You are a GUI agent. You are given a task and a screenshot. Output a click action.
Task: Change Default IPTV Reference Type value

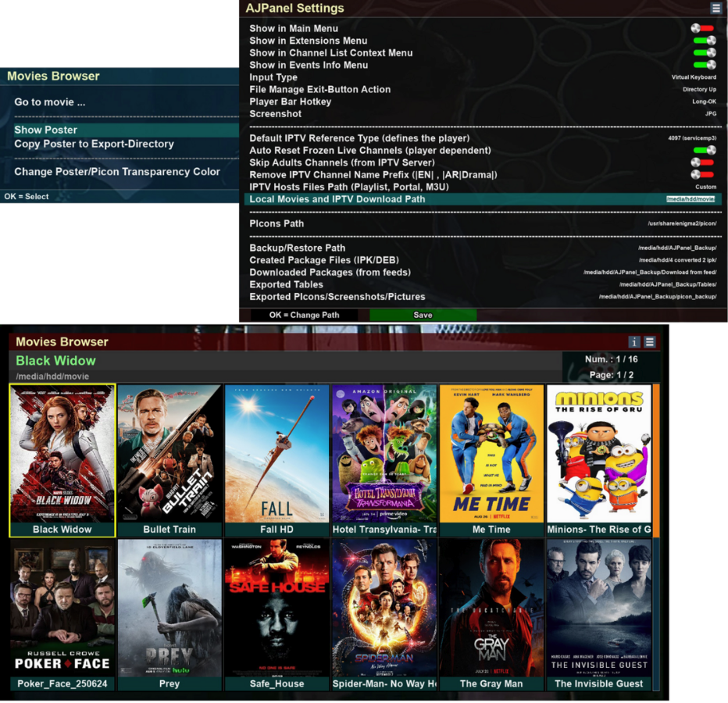(x=692, y=138)
